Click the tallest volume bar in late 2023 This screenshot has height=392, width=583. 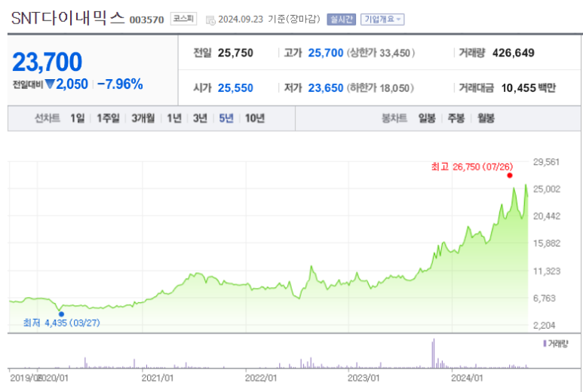click(434, 354)
